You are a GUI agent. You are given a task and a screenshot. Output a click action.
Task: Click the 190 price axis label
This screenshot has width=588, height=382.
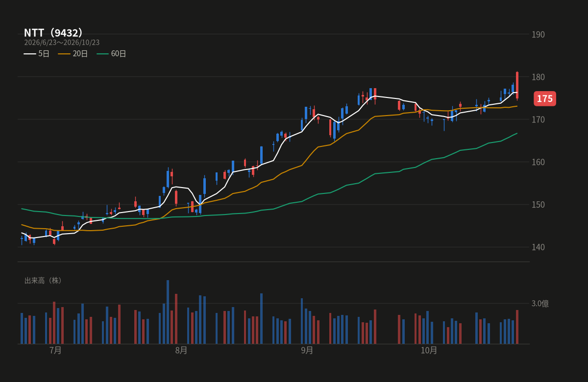[x=538, y=35]
